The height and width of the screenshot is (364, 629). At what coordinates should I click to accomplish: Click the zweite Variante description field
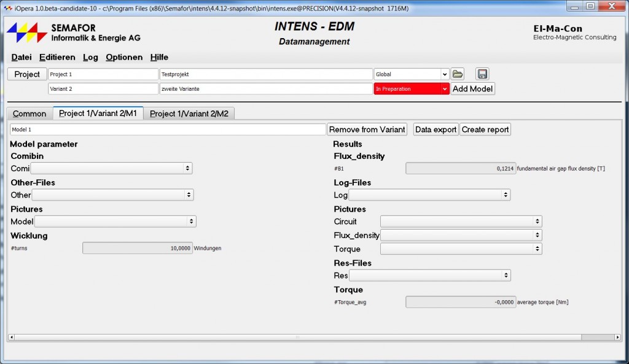(x=266, y=88)
